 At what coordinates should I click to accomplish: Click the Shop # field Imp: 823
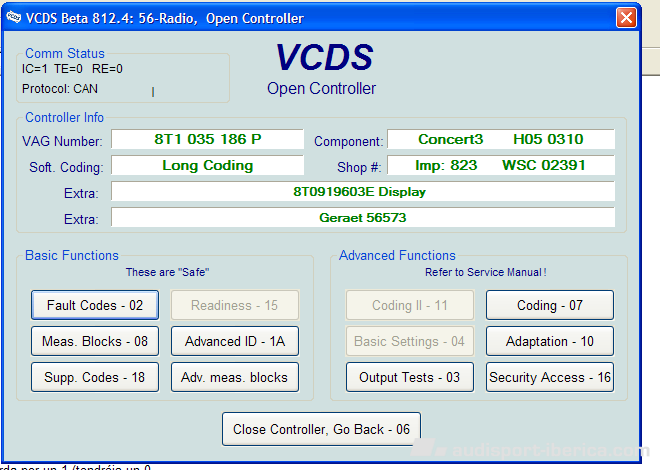501,165
